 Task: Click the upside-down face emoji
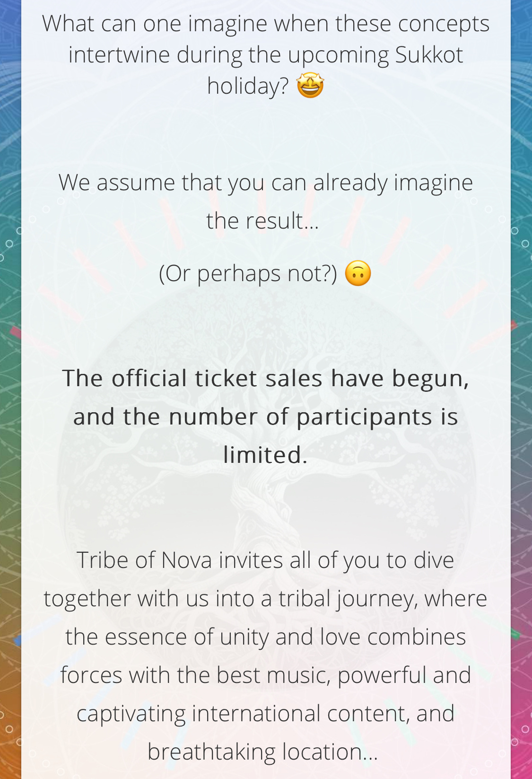358,274
